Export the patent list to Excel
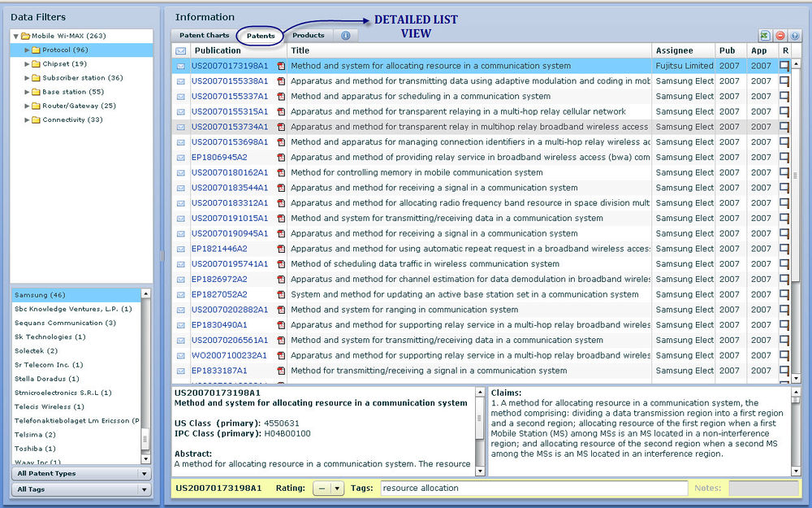This screenshot has width=812, height=508. click(x=764, y=36)
